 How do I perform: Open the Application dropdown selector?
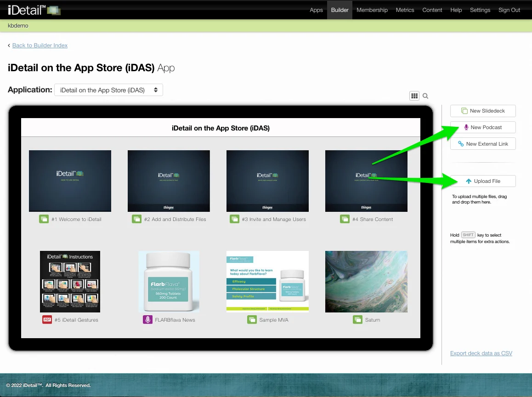(x=108, y=90)
